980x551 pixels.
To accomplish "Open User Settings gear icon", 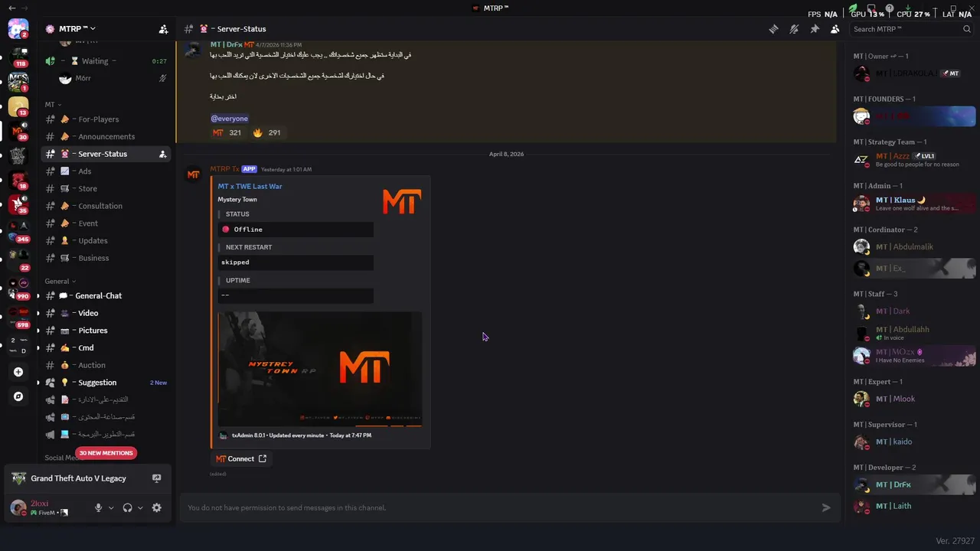I will pos(157,507).
